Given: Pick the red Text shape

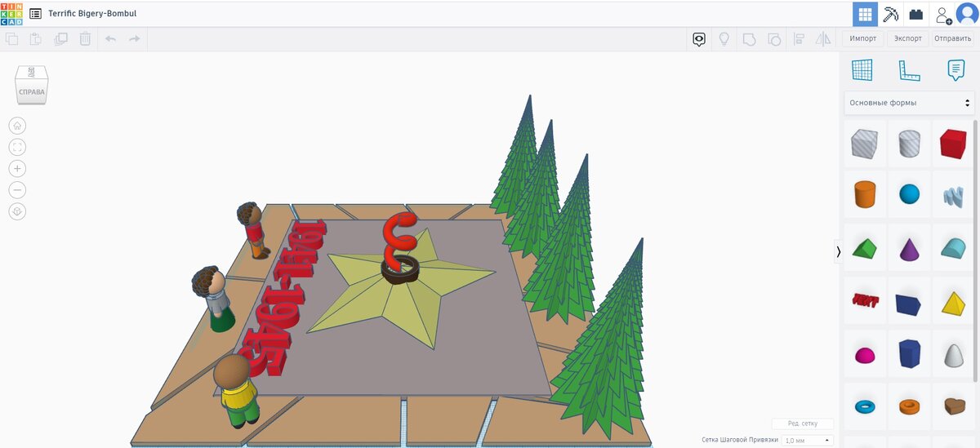Looking at the screenshot, I should click(864, 301).
